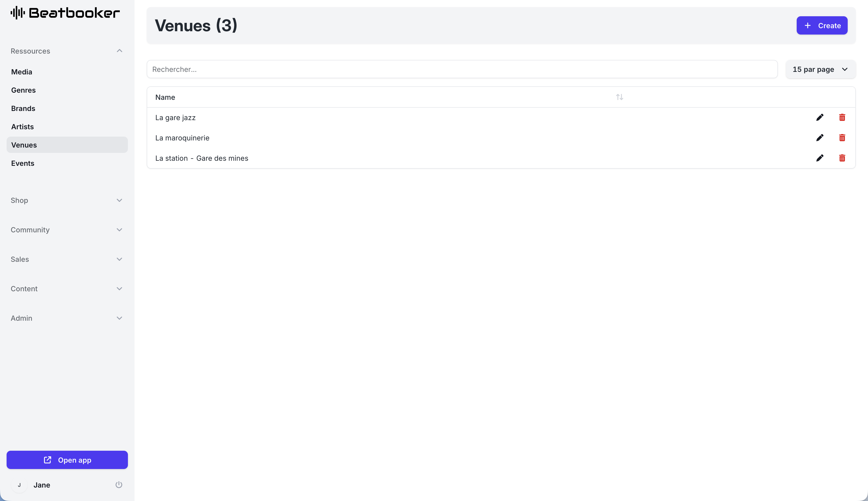Screen dimensions: 868x501
Task: Open Media resources page
Action: coord(22,72)
